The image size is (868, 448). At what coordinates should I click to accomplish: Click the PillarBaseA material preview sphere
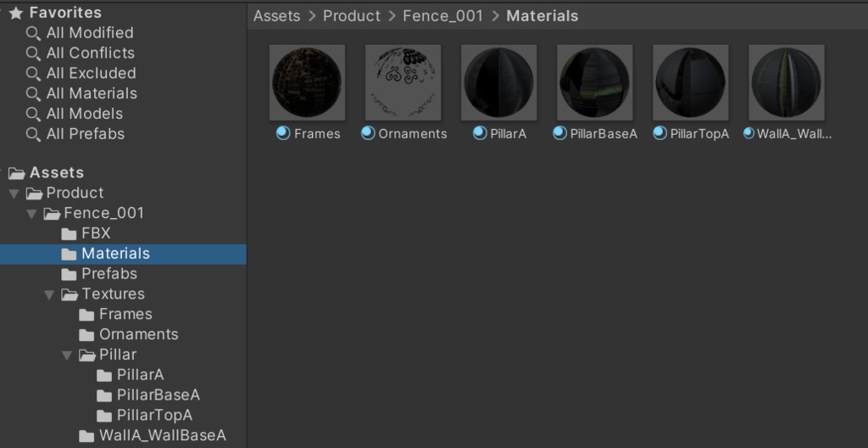(x=594, y=82)
